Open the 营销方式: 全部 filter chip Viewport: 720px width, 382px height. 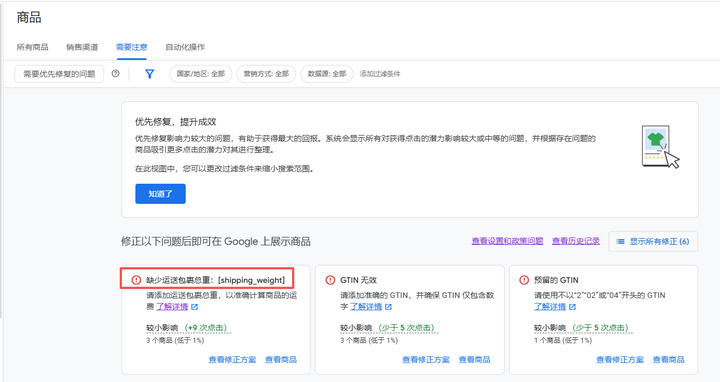tap(266, 74)
